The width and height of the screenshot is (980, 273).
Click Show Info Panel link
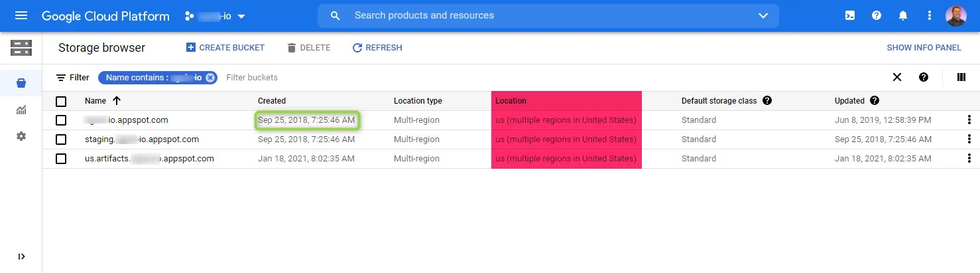pyautogui.click(x=924, y=48)
